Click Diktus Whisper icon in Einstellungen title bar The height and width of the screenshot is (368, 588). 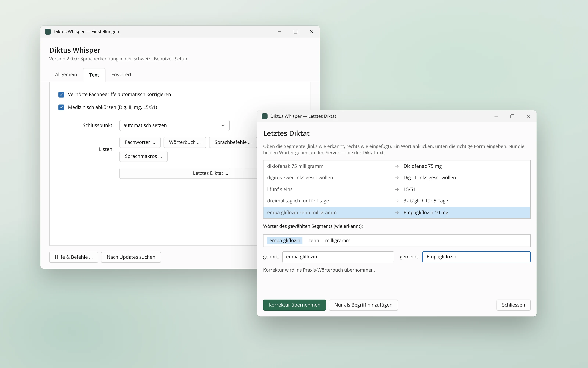coord(48,32)
